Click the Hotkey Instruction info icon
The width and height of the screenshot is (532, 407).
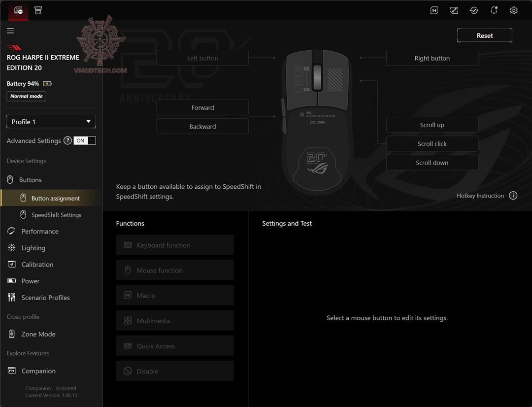click(513, 196)
